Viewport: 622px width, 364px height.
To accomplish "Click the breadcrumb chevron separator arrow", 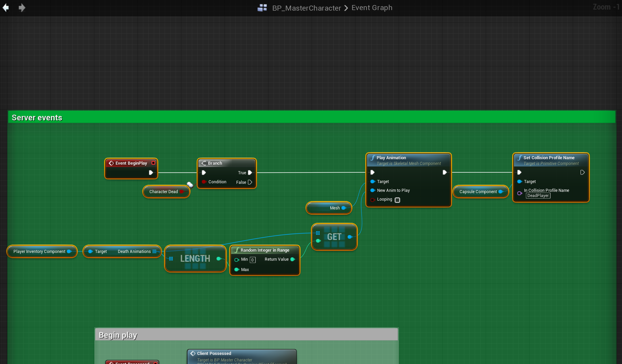I will (x=346, y=8).
